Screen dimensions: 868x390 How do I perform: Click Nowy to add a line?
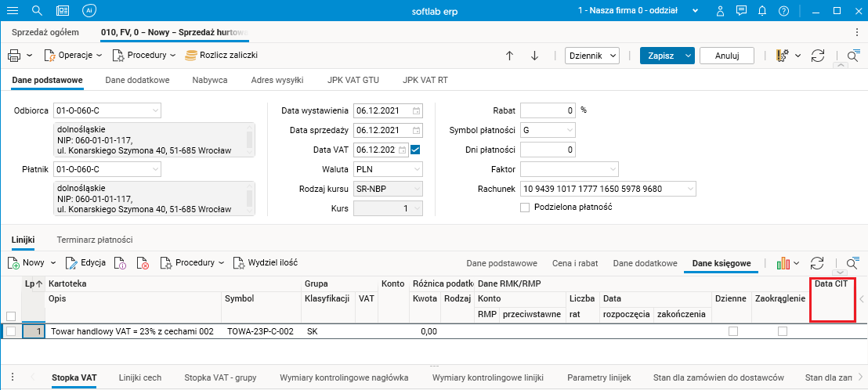26,263
